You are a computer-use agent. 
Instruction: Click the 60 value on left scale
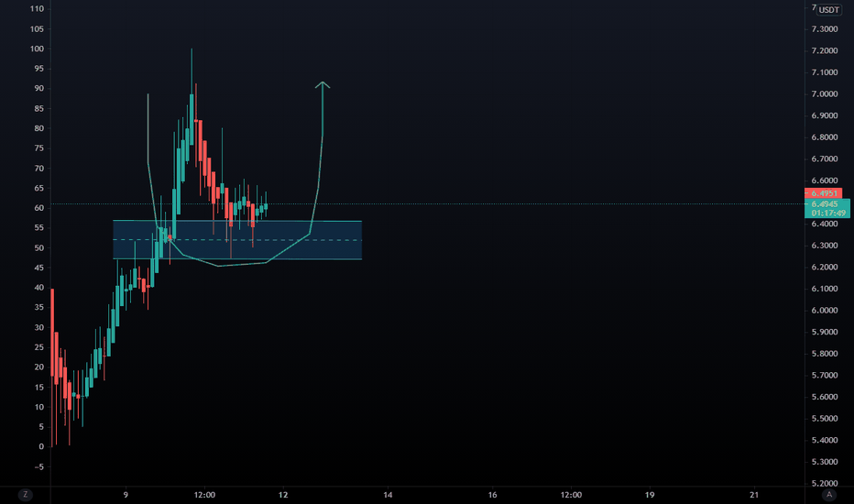point(39,208)
